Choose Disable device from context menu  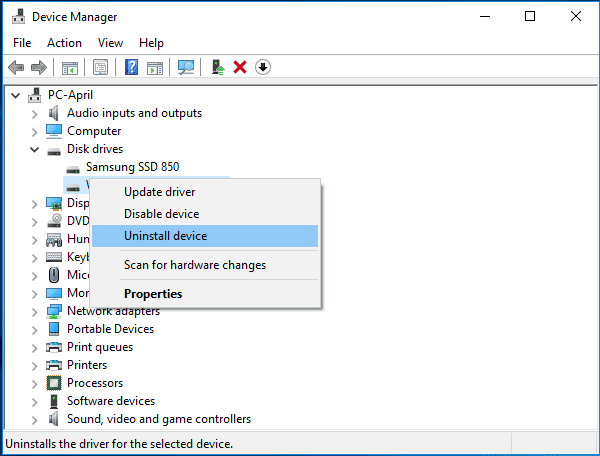pos(205,214)
